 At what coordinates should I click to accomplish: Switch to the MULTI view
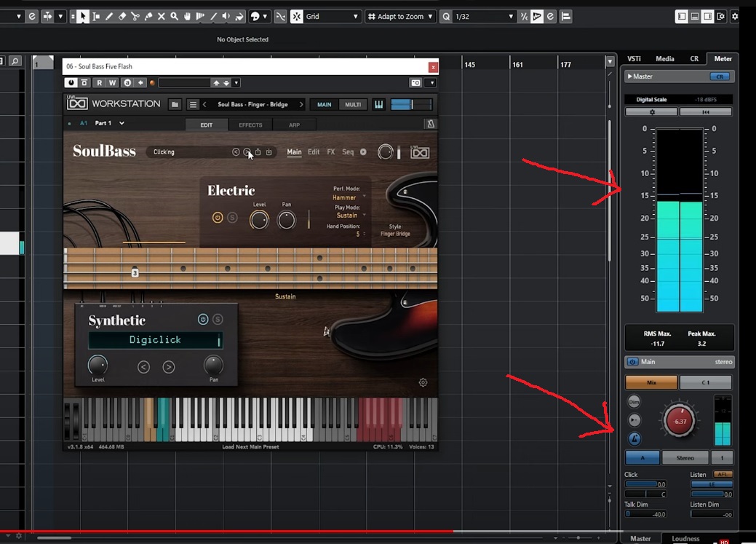tap(353, 104)
